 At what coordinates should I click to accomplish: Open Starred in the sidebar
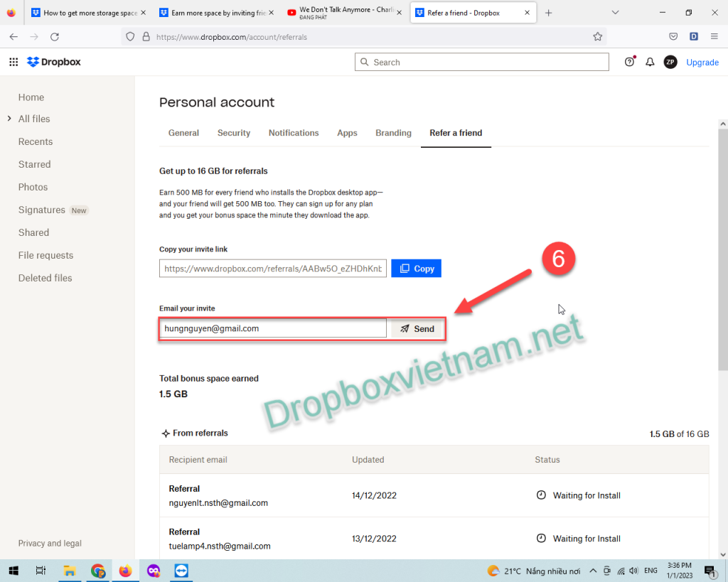[34, 164]
